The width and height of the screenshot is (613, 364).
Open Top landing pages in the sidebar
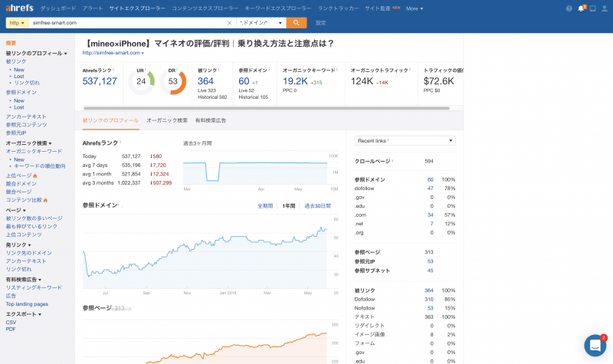click(x=27, y=304)
